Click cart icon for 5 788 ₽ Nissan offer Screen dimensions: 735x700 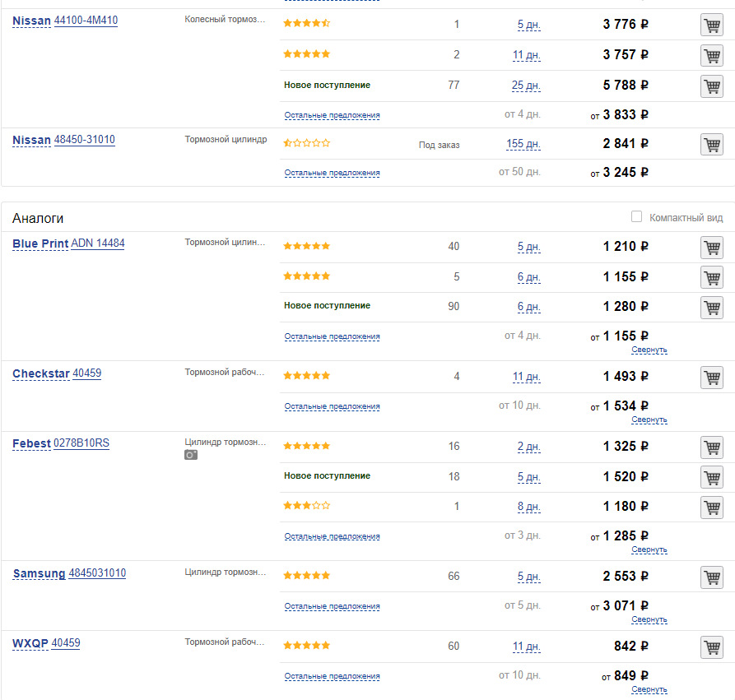[711, 86]
